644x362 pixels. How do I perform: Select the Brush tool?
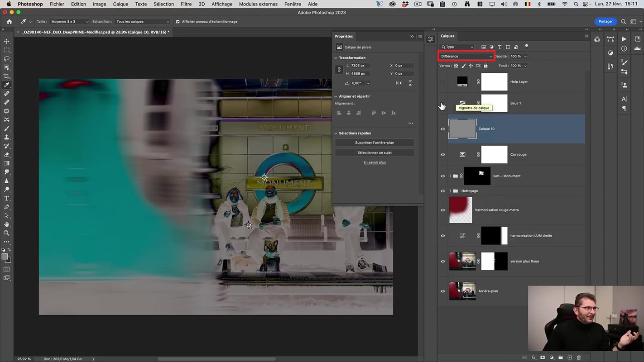tap(7, 129)
